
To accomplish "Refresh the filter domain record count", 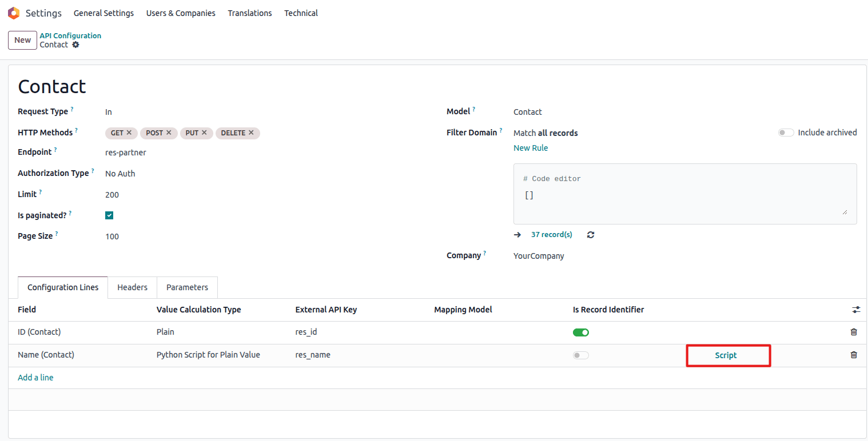I will (x=591, y=235).
